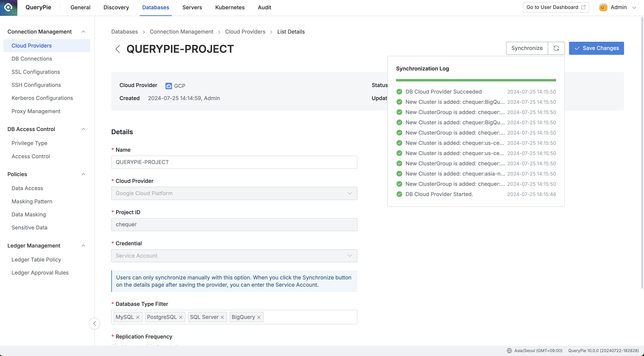Viewport: 644px width, 356px height.
Task: Click the Cloud Providers breadcrumb link
Action: 245,32
